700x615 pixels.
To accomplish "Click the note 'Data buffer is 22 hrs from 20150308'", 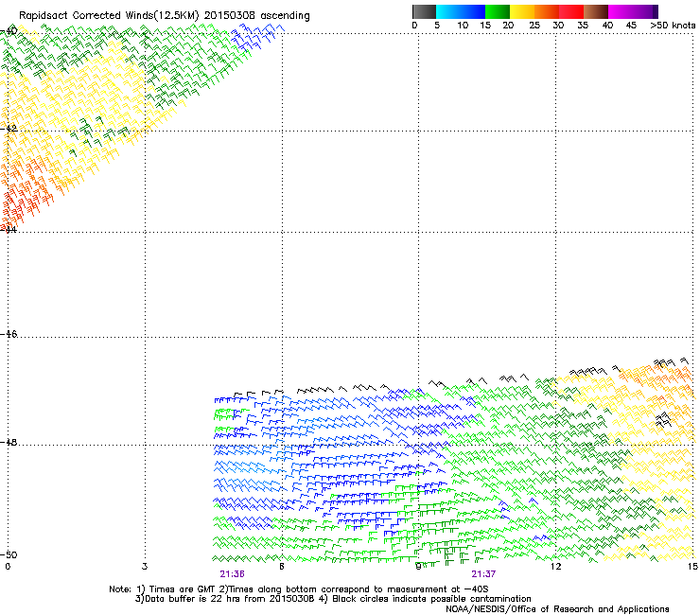I will click(x=230, y=599).
